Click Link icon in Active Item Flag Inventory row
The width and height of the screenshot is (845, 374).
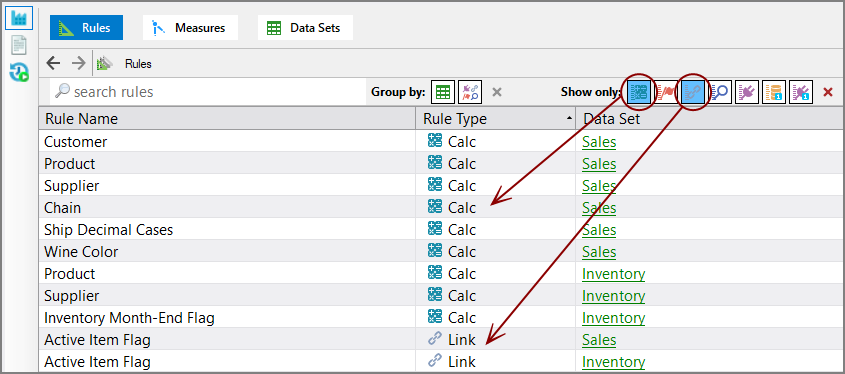[x=434, y=361]
